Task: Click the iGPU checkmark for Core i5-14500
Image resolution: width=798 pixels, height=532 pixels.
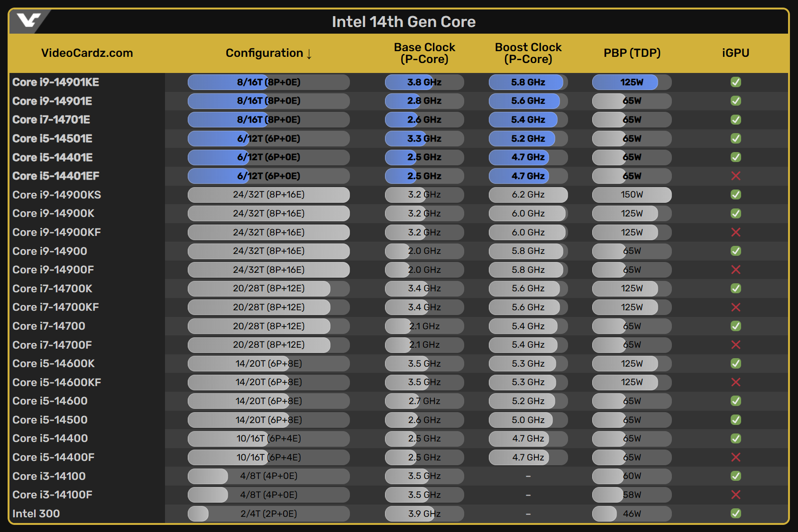Action: tap(736, 420)
